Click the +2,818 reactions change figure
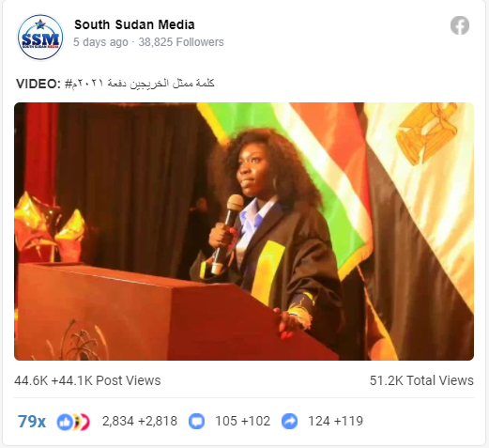The width and height of the screenshot is (489, 448). tap(158, 422)
